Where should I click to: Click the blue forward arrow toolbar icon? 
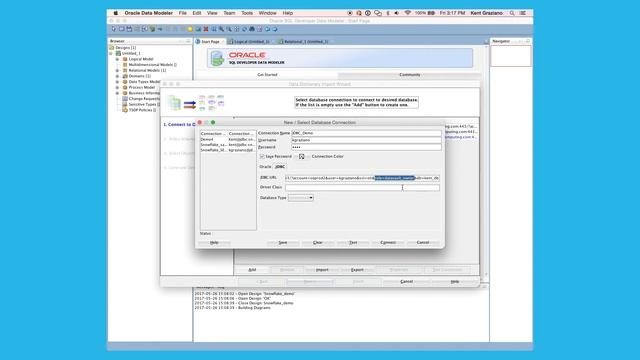click(x=275, y=29)
